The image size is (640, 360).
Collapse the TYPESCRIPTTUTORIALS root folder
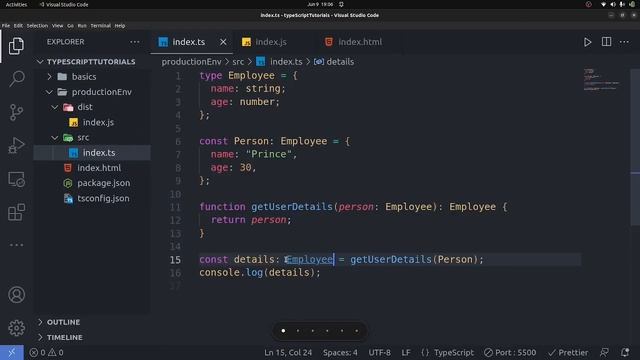pos(40,62)
